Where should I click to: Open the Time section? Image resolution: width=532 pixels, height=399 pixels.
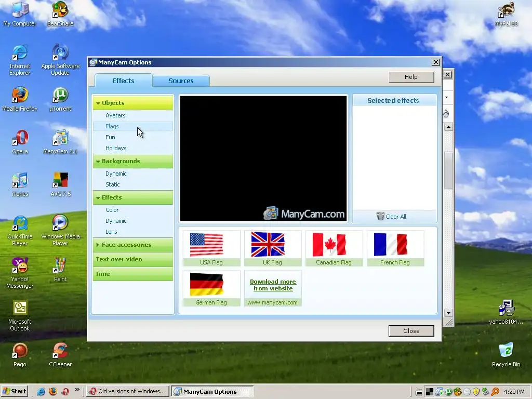[x=132, y=274]
